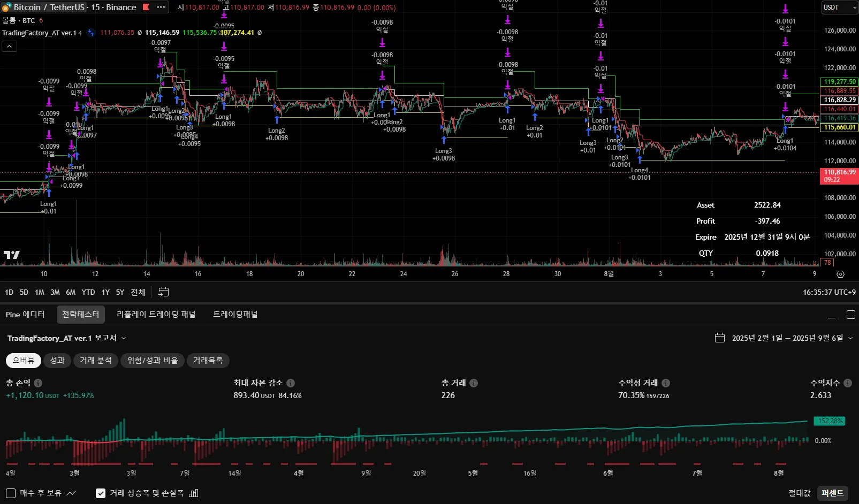This screenshot has width=859, height=504.
Task: Minimize the bottom panel
Action: pos(831,315)
